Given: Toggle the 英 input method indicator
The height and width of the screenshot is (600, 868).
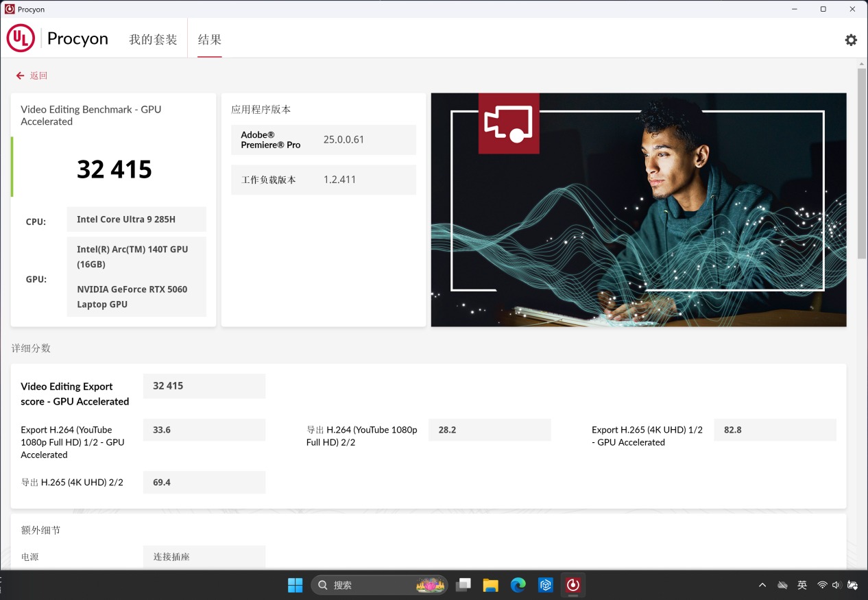Looking at the screenshot, I should 801,585.
